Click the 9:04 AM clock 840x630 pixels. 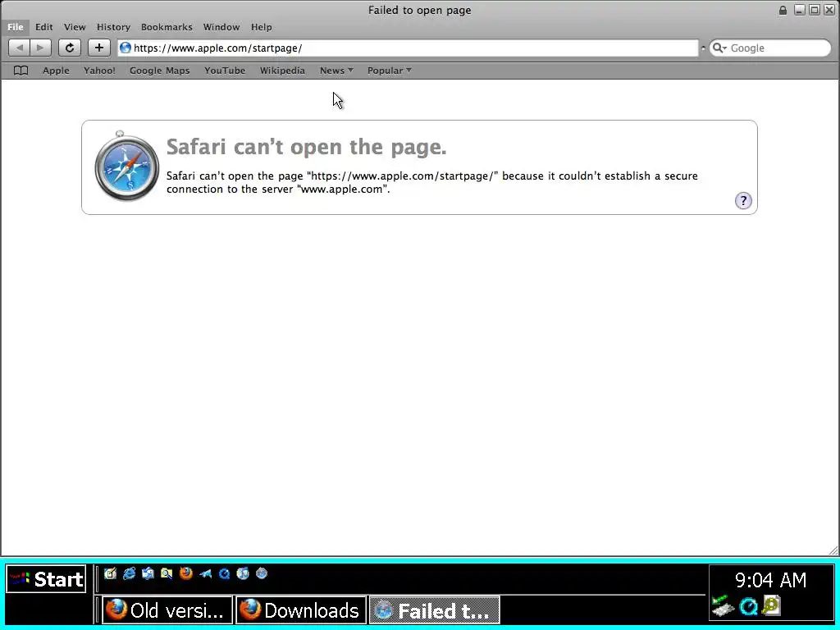tap(770, 580)
